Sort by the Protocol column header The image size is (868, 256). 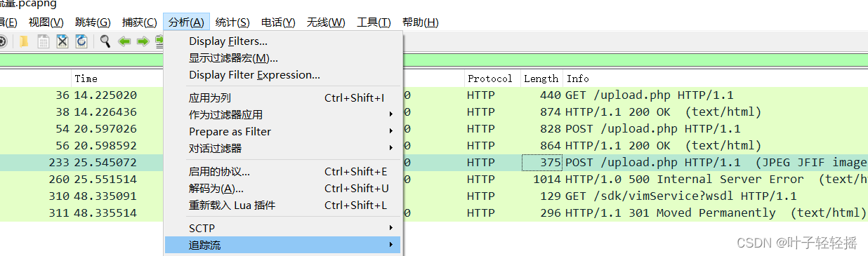point(490,79)
